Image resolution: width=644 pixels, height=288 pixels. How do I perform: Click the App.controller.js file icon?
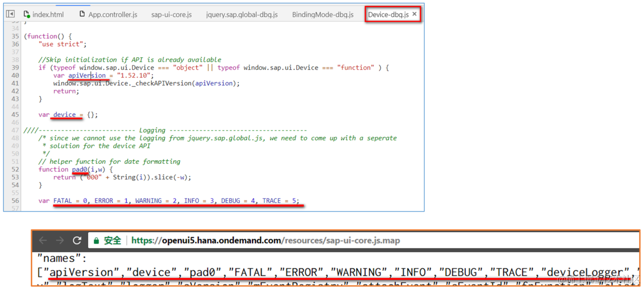pyautogui.click(x=82, y=14)
